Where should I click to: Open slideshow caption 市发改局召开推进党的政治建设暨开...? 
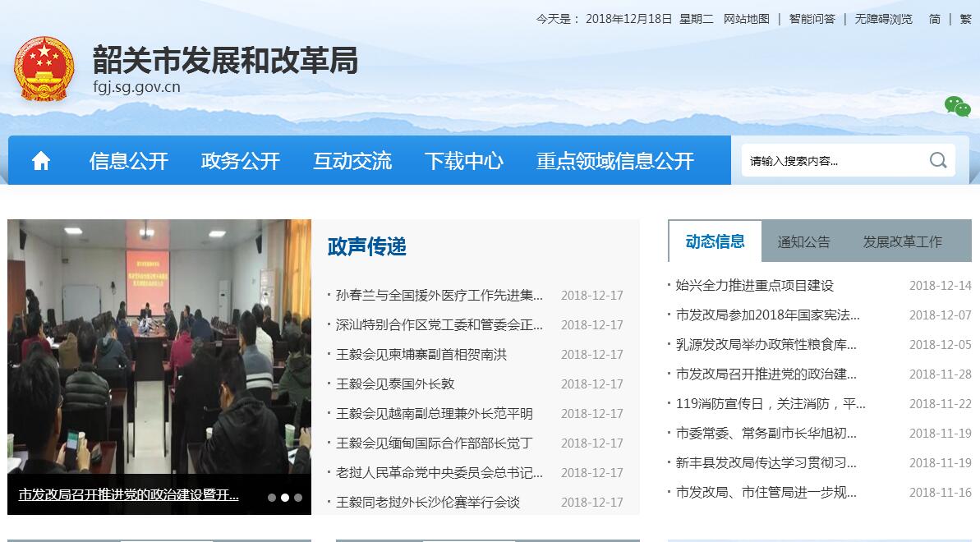[129, 494]
